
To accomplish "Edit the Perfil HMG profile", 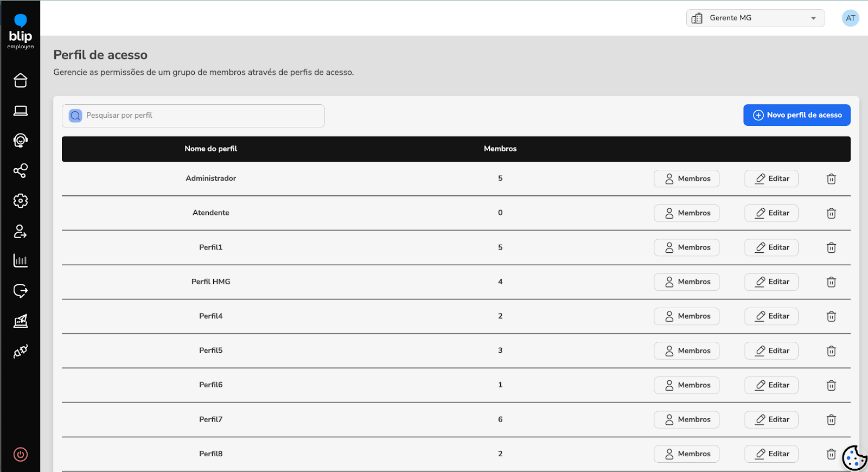I will point(771,282).
